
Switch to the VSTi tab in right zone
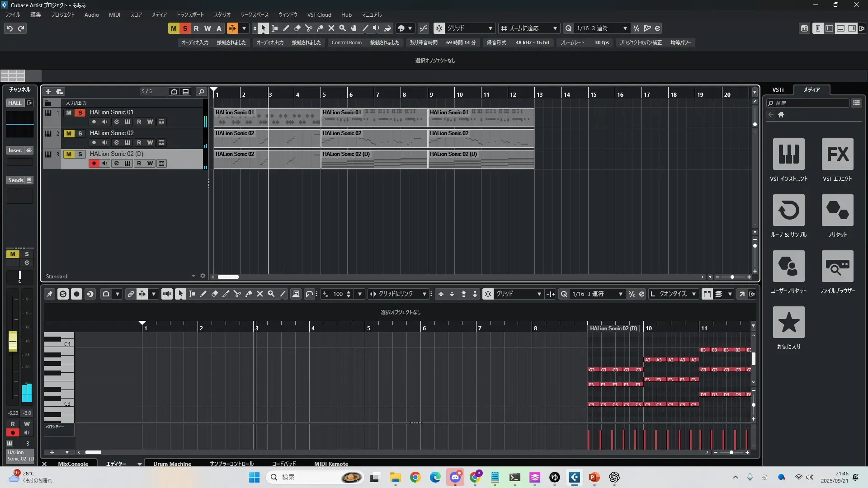pyautogui.click(x=778, y=89)
